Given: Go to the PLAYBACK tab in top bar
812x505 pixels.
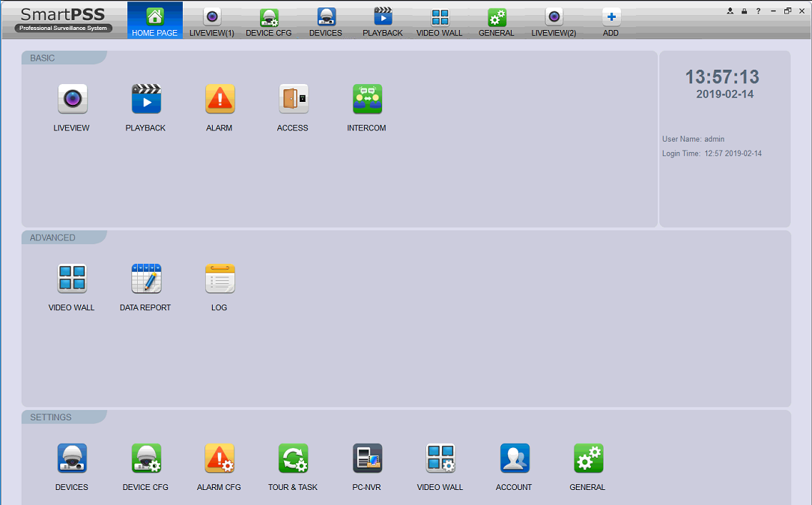Looking at the screenshot, I should coord(383,22).
